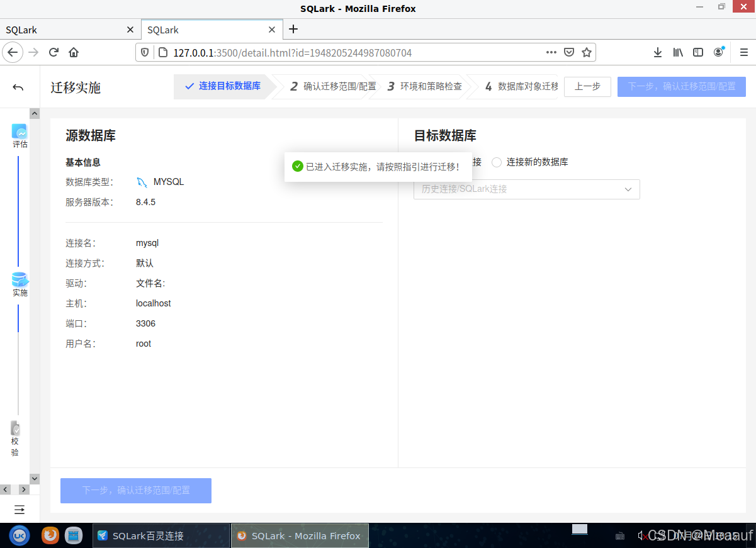The image size is (756, 548).
Task: Click server version value 8.4.5
Action: coord(145,203)
